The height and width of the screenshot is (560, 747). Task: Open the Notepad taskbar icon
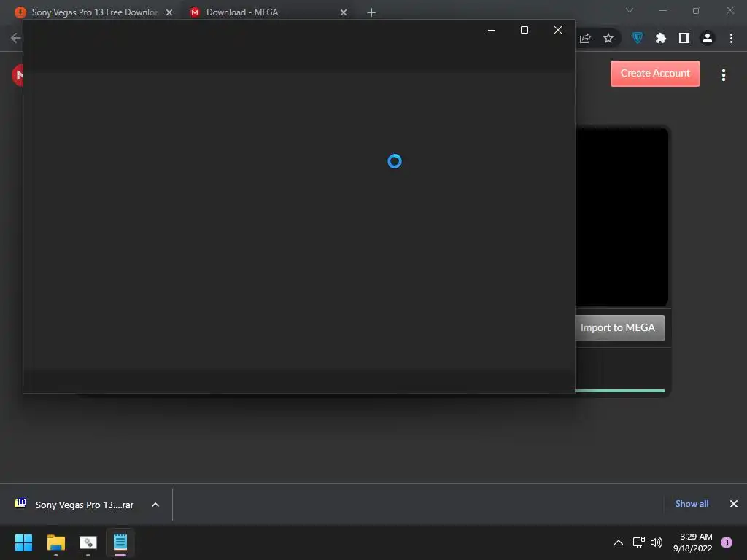tap(120, 542)
